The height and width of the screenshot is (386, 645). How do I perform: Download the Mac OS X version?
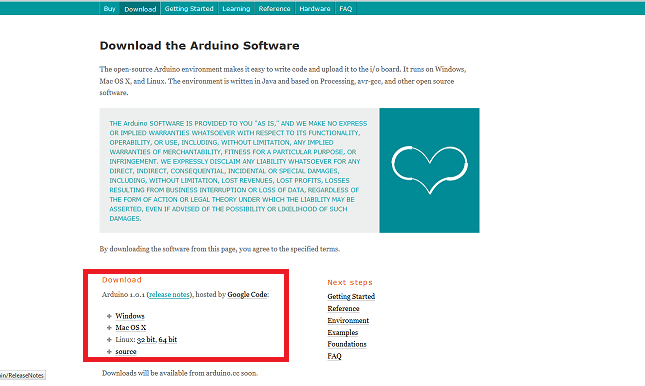click(x=131, y=328)
